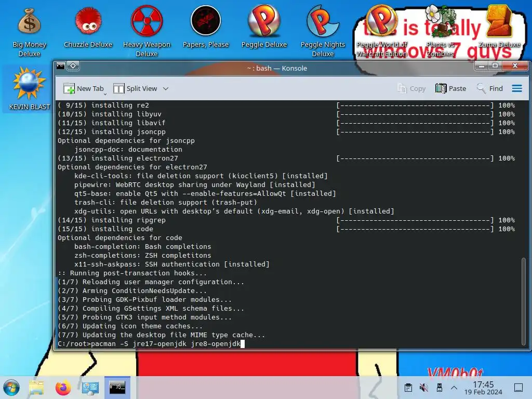The height and width of the screenshot is (399, 532).
Task: Minimize the Konsole window
Action: coord(482,66)
